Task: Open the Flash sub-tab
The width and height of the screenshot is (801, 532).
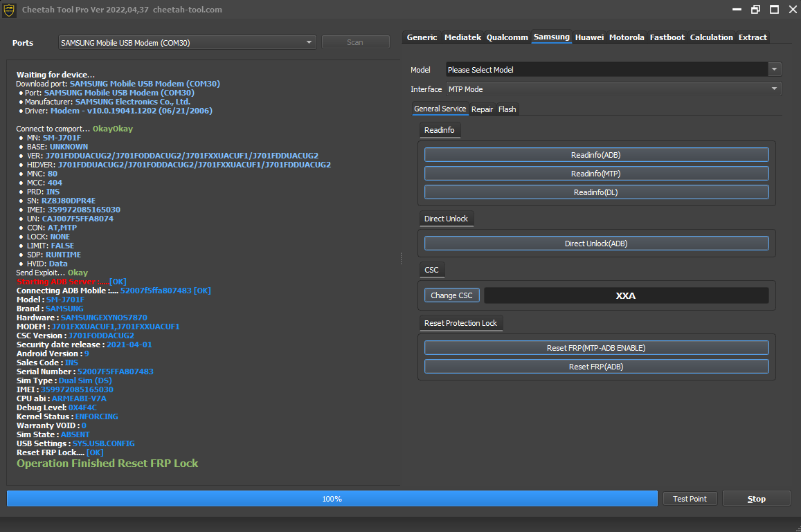Action: tap(507, 109)
